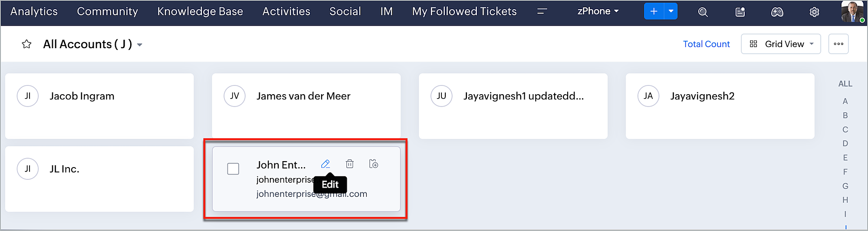Open the gamepad icon in top bar

pos(777,12)
